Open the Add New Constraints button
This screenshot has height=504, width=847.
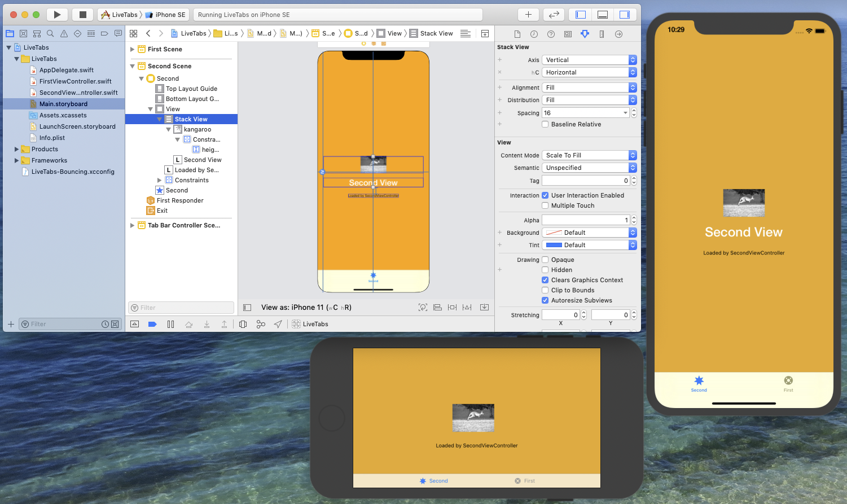(452, 307)
